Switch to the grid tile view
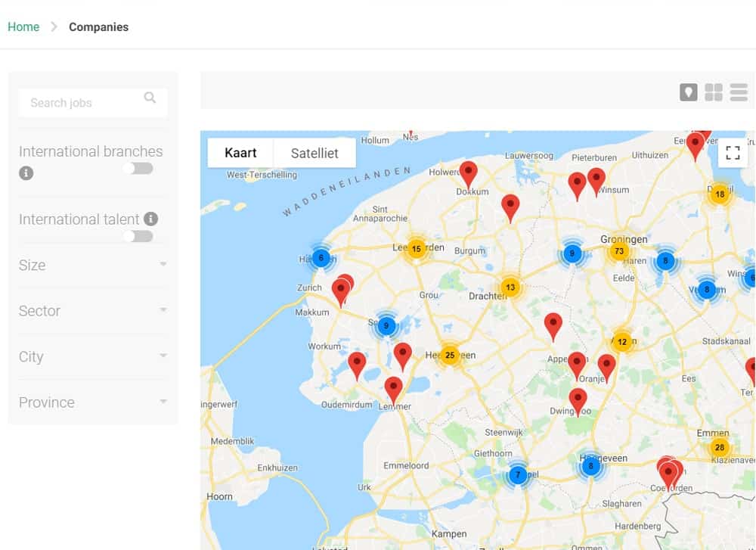Image resolution: width=756 pixels, height=550 pixels. [x=714, y=92]
